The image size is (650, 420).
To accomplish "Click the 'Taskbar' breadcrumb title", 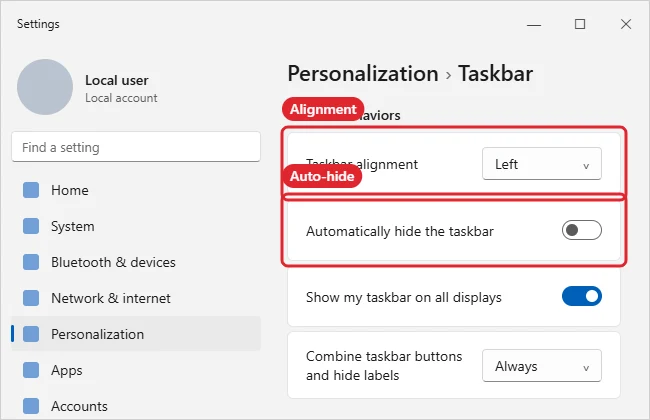I will 495,74.
